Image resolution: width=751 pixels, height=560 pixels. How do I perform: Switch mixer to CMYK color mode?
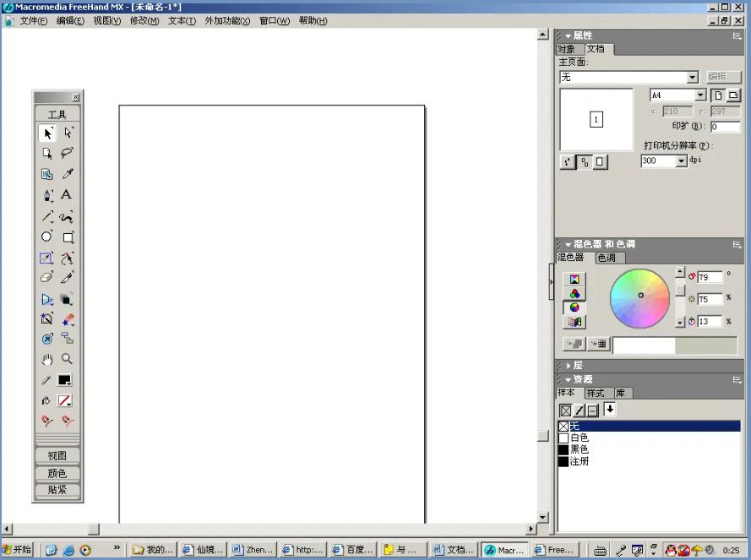click(x=574, y=280)
